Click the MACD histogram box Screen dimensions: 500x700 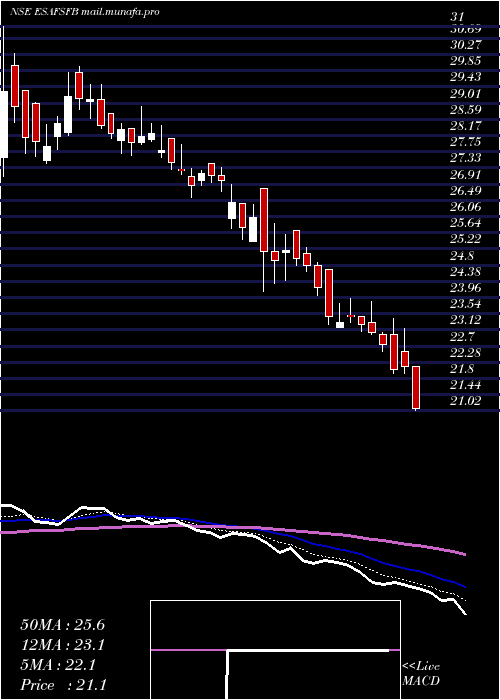(x=275, y=650)
